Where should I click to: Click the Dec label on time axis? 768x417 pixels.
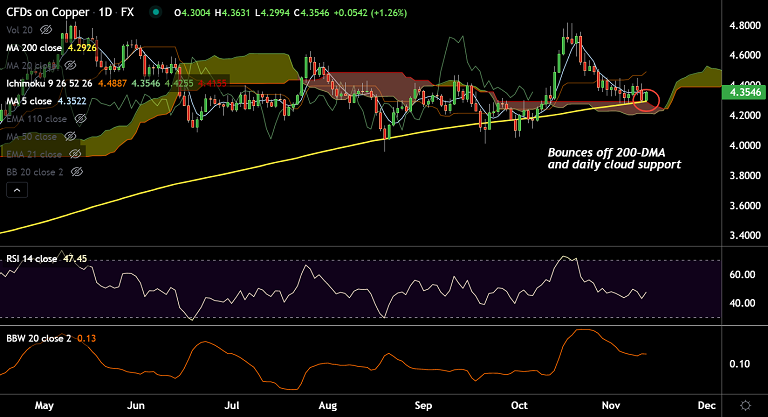click(707, 405)
